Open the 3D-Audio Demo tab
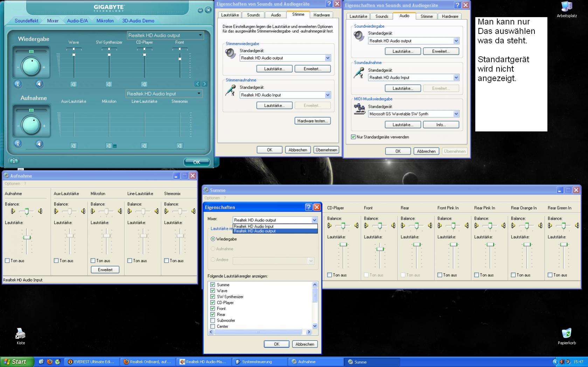The image size is (588, 367). 138,21
